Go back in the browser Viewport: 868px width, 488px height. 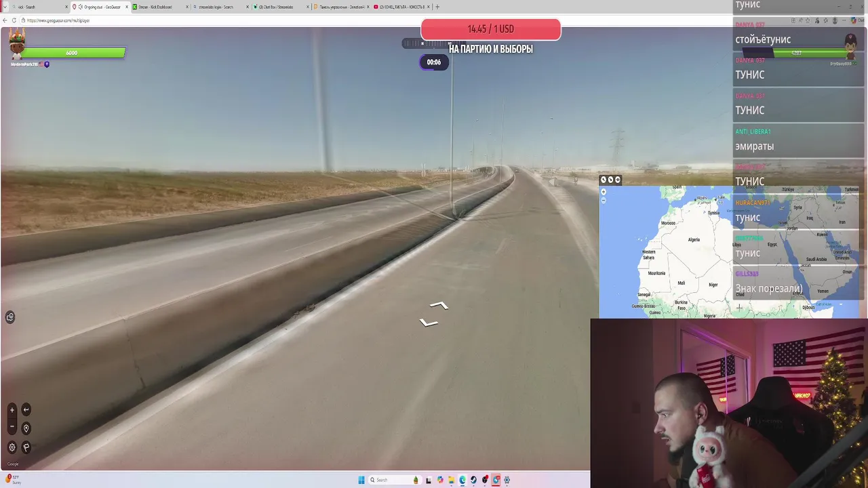5,20
